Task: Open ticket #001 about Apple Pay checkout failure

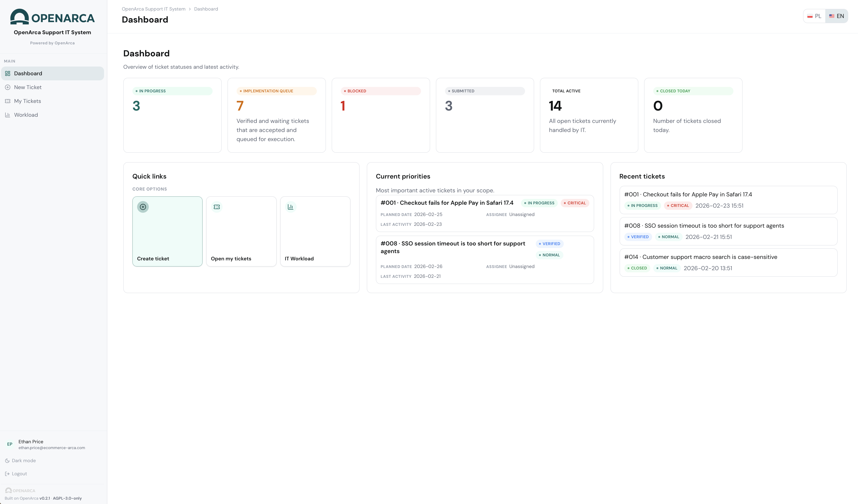Action: 447,203
